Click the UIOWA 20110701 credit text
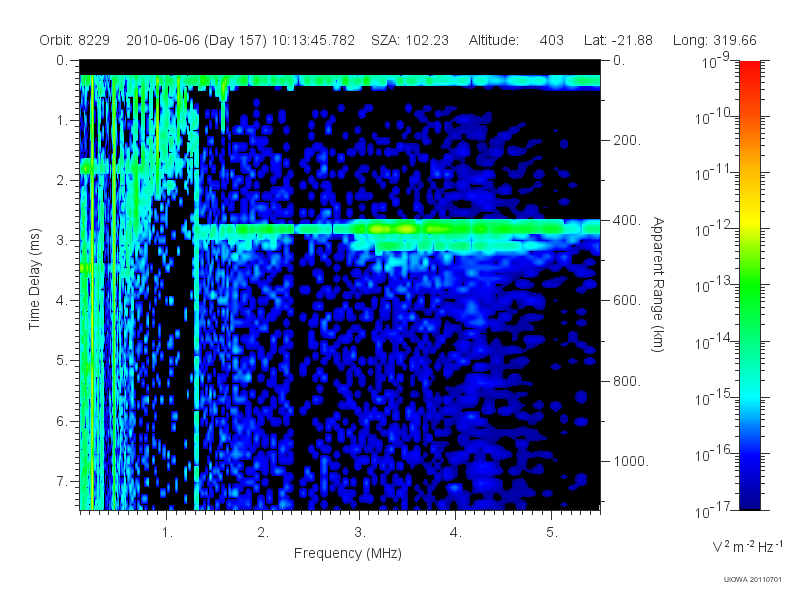Screen dimensions: 800x600 (x=753, y=580)
